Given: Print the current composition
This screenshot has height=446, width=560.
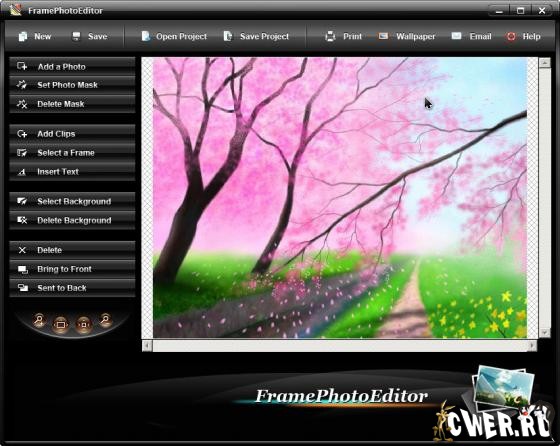Looking at the screenshot, I should tap(343, 36).
